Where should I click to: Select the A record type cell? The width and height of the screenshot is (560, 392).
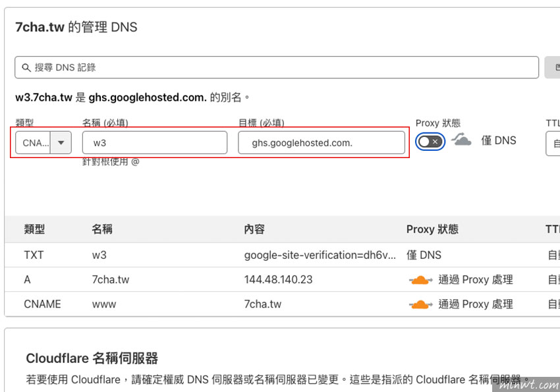click(27, 279)
